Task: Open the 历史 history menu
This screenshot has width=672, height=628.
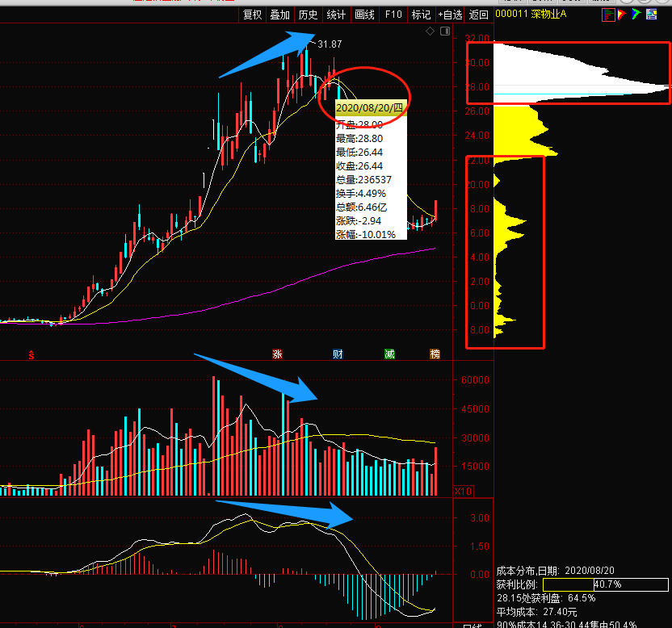Action: click(309, 15)
